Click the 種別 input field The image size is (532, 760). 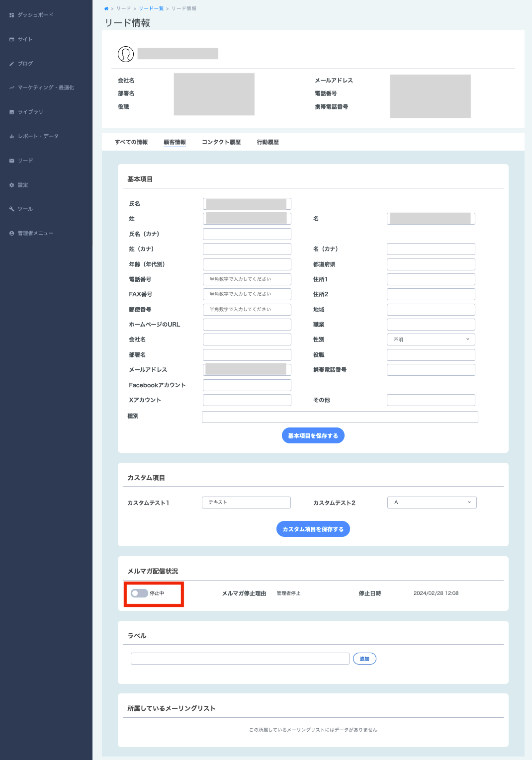point(340,417)
